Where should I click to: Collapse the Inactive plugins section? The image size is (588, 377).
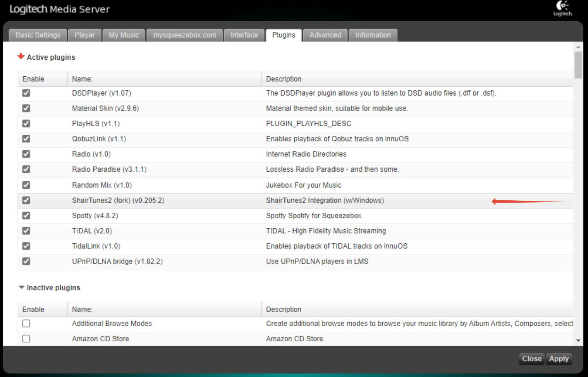click(21, 287)
